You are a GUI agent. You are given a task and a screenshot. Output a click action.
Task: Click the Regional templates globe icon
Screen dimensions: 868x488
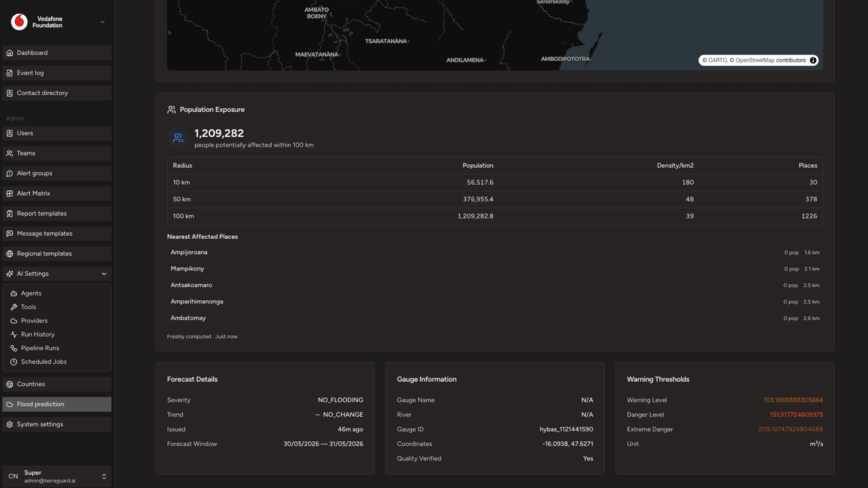coord(10,253)
